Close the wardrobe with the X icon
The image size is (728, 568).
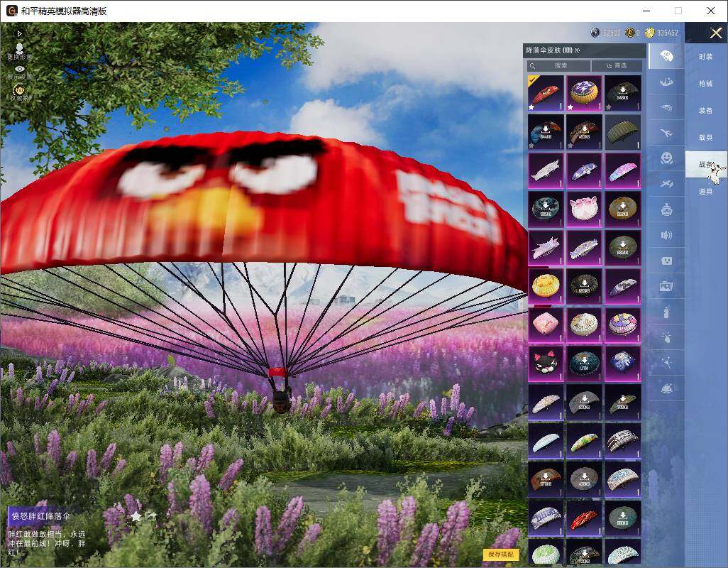point(715,33)
